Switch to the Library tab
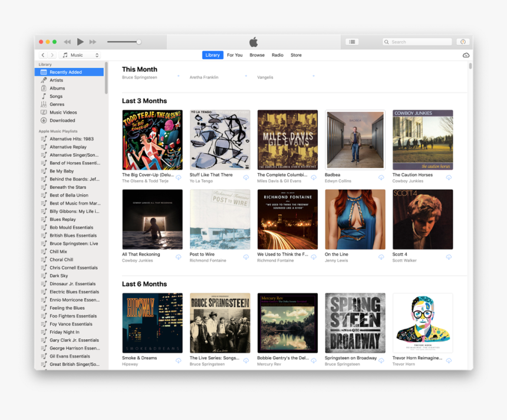Viewport: 507px width, 420px height. pyautogui.click(x=212, y=55)
